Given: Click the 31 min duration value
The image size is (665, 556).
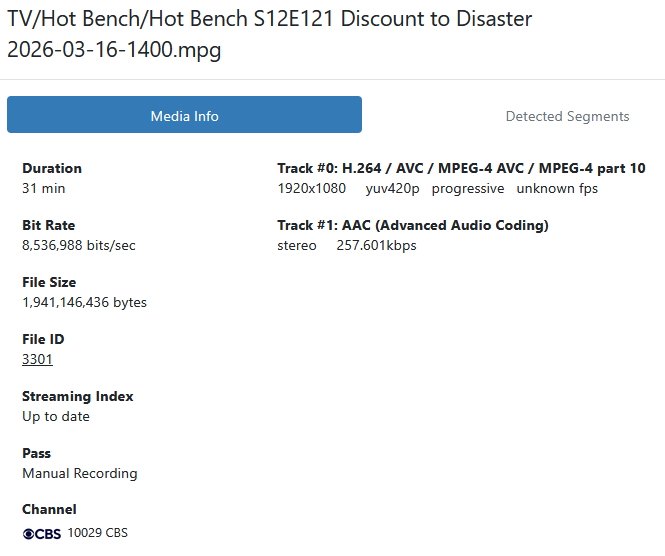Looking at the screenshot, I should pos(44,188).
